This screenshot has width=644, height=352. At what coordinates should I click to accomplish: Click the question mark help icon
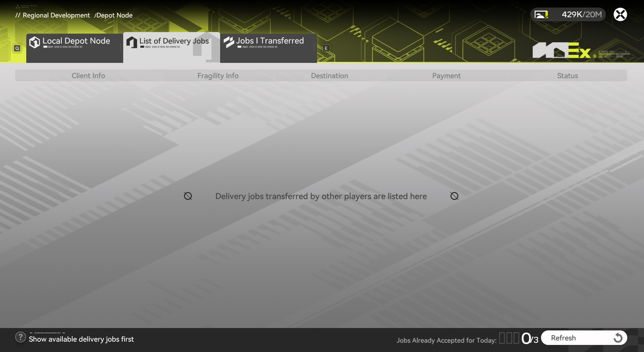tap(20, 337)
